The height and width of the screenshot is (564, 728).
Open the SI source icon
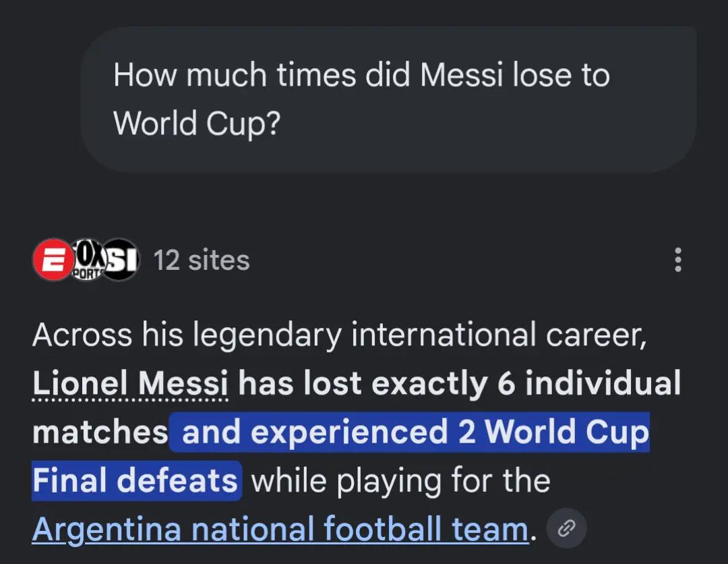point(121,260)
